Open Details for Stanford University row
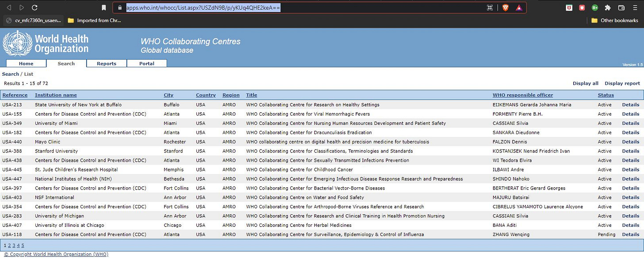This screenshot has width=644, height=263. coord(631,151)
